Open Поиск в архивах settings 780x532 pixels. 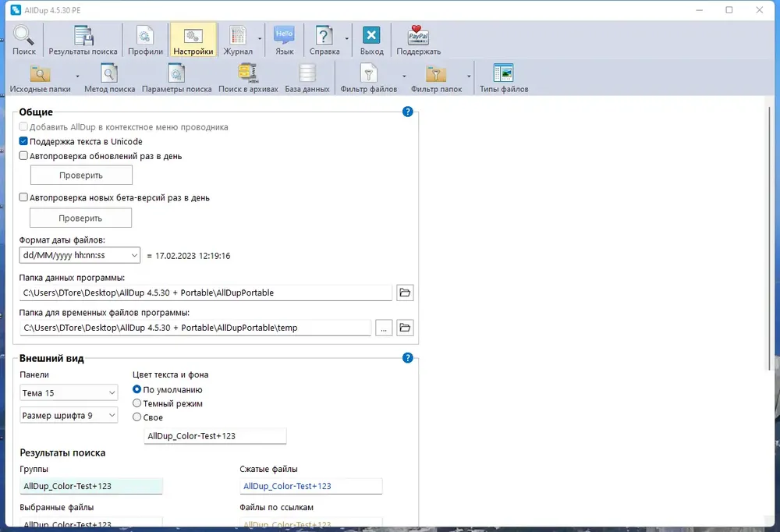pyautogui.click(x=248, y=78)
